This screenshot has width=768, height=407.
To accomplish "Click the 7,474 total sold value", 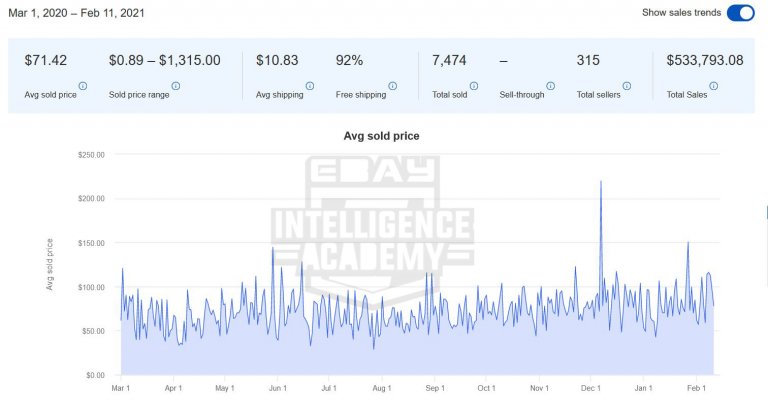I will tap(444, 61).
